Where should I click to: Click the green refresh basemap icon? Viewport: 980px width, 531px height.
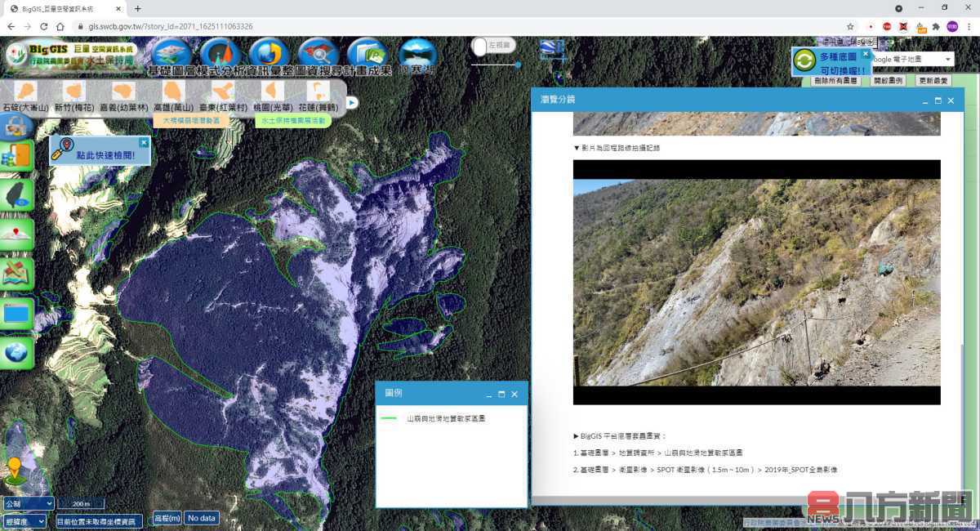[x=805, y=61]
